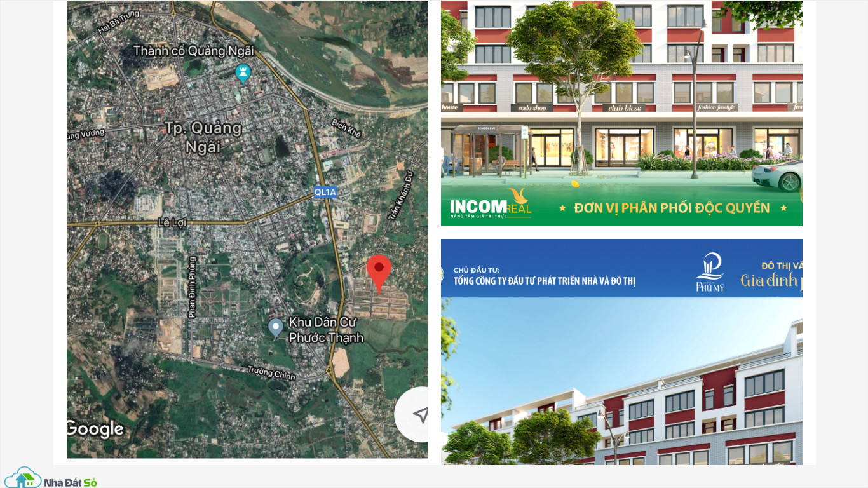
Task: Click the Trần Khánh Dư street label
Action: point(400,196)
